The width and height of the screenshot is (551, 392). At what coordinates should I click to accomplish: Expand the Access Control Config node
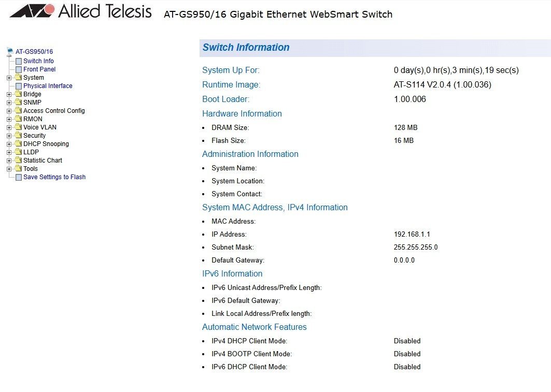tap(9, 111)
